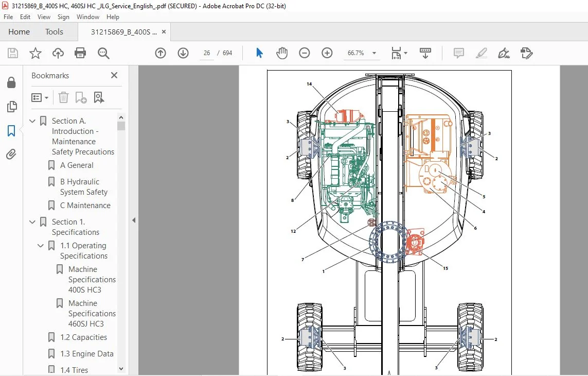
Task: Find the current bookmark icon
Action: click(99, 98)
